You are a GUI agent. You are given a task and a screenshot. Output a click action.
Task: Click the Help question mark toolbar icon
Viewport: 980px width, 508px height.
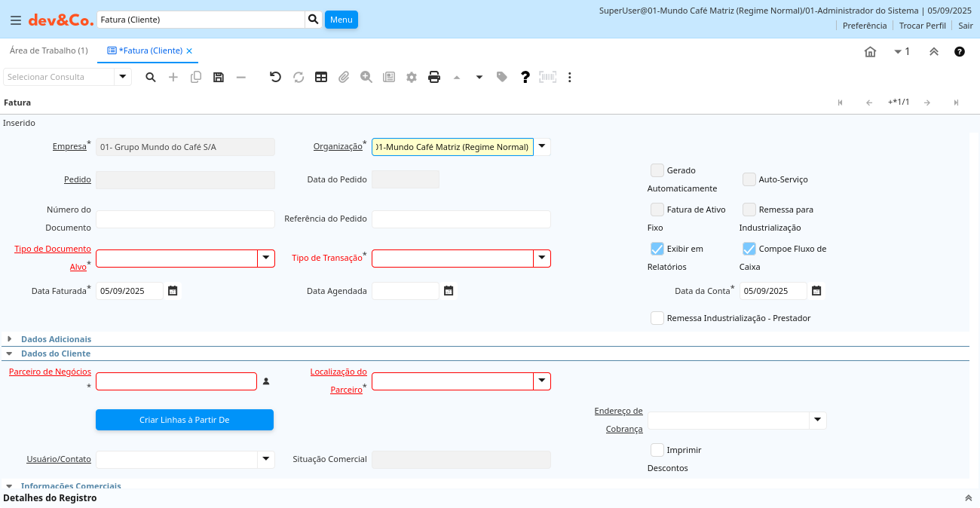point(525,77)
